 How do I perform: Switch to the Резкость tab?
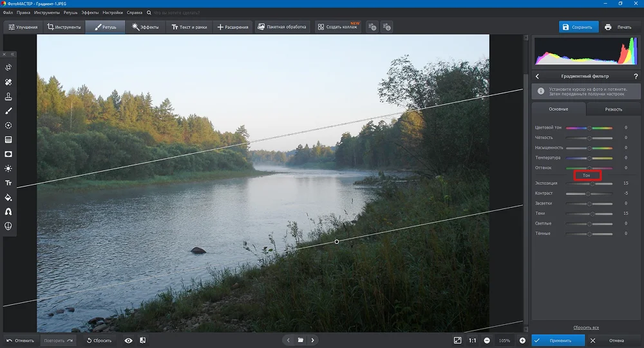[613, 109]
